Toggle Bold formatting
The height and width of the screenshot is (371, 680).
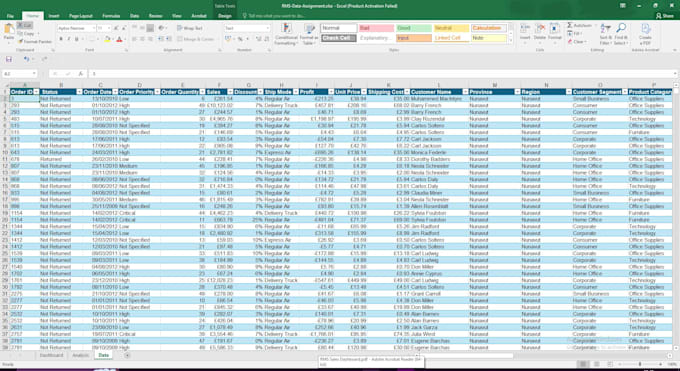[x=61, y=39]
